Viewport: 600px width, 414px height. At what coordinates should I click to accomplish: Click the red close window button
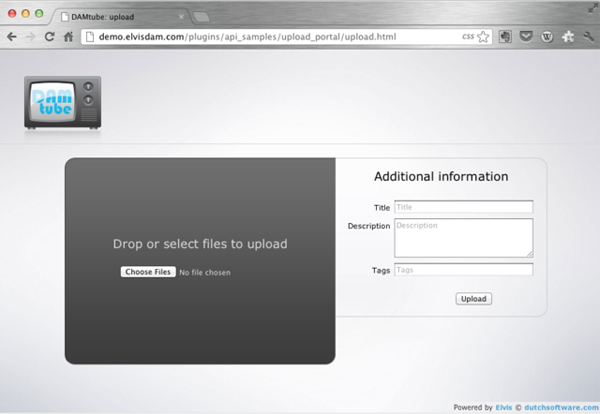pyautogui.click(x=12, y=13)
